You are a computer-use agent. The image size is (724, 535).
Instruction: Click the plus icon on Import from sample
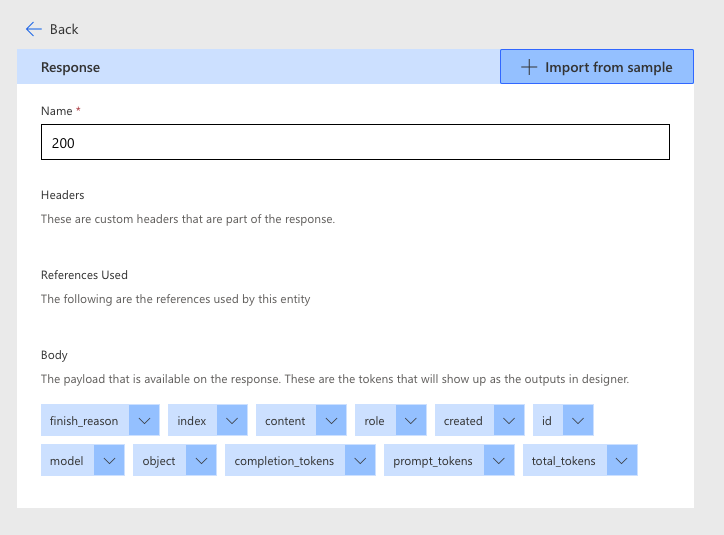pos(529,67)
